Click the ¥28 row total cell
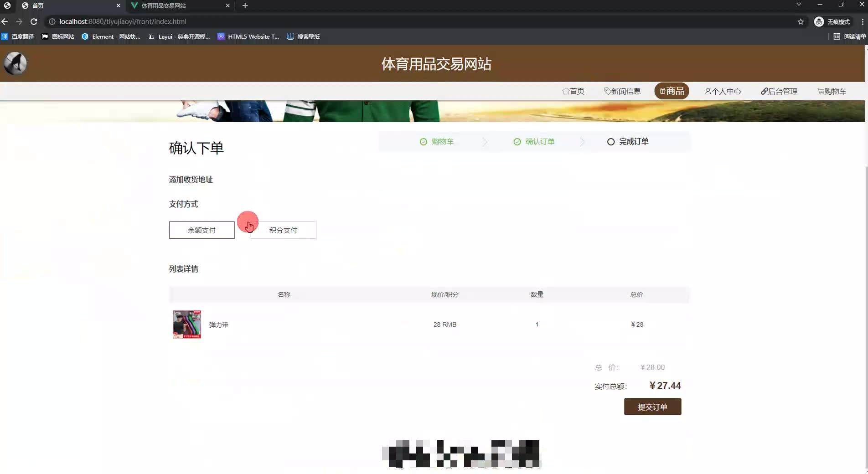868x474 pixels. click(637, 325)
